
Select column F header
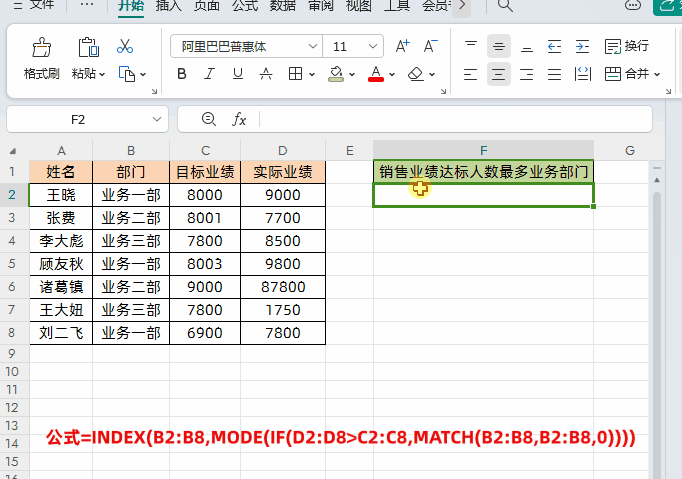pyautogui.click(x=483, y=151)
